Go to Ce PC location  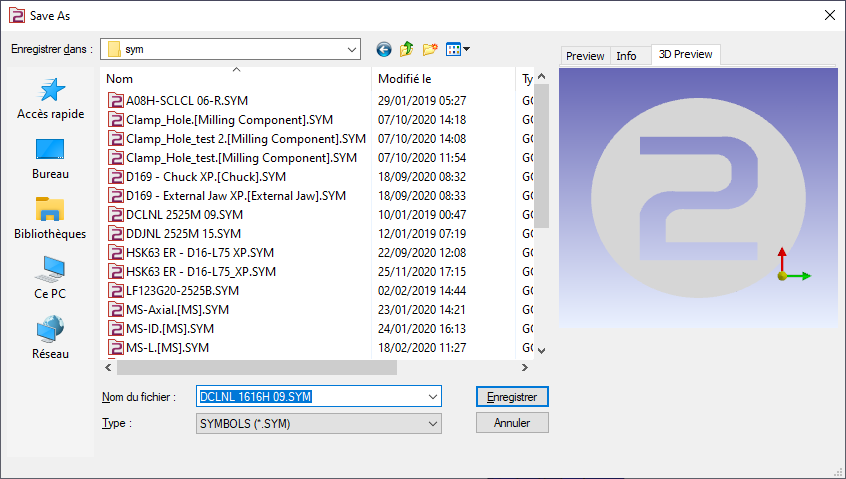point(51,279)
